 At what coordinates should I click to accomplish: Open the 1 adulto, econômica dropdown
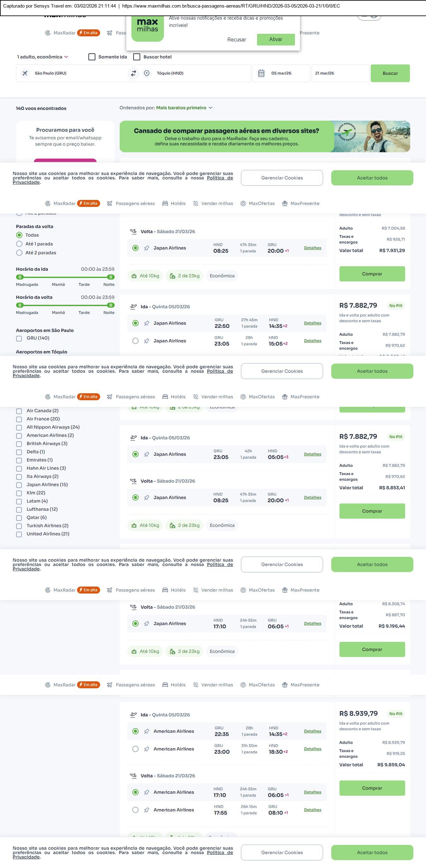pyautogui.click(x=42, y=57)
